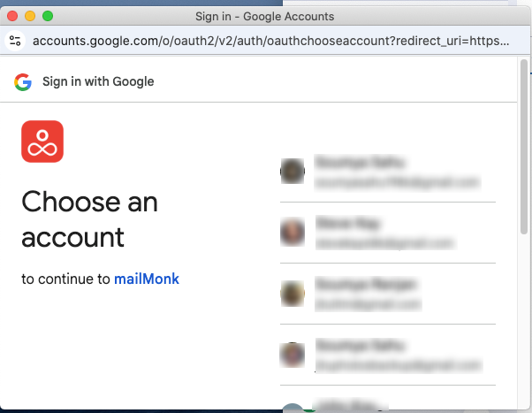The width and height of the screenshot is (532, 413).
Task: Choose the first account by its blurred name
Action: (360, 163)
